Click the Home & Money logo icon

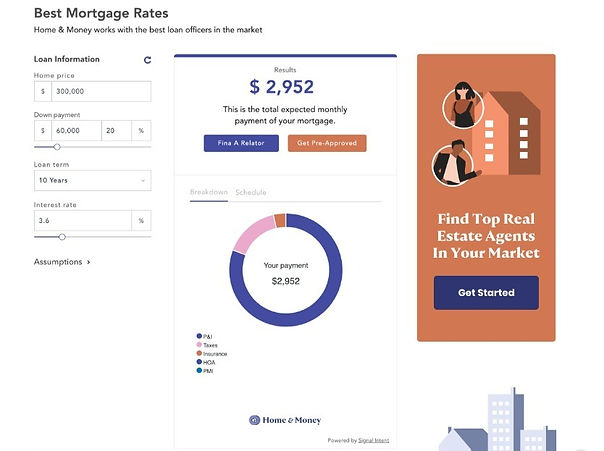254,420
